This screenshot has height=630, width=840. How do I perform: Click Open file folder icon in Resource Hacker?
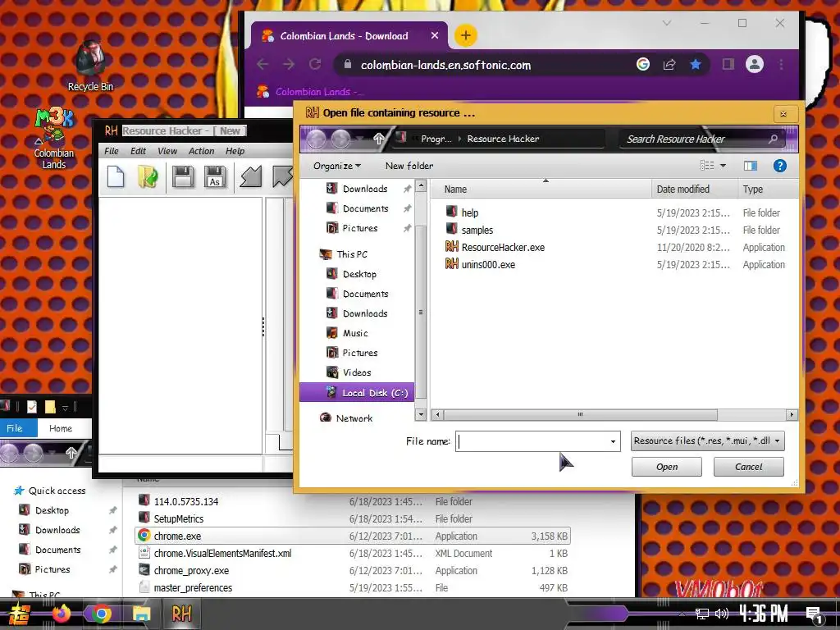pyautogui.click(x=148, y=177)
